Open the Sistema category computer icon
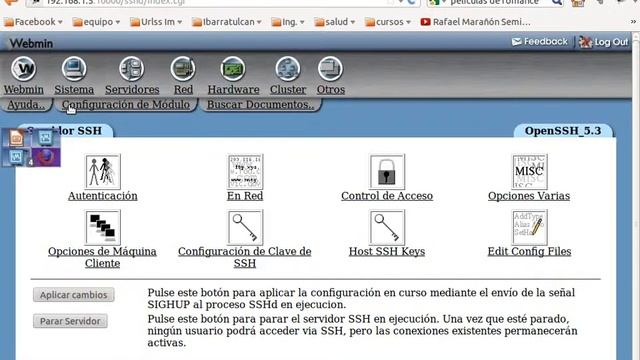The width and height of the screenshot is (640, 360). pyautogui.click(x=74, y=69)
